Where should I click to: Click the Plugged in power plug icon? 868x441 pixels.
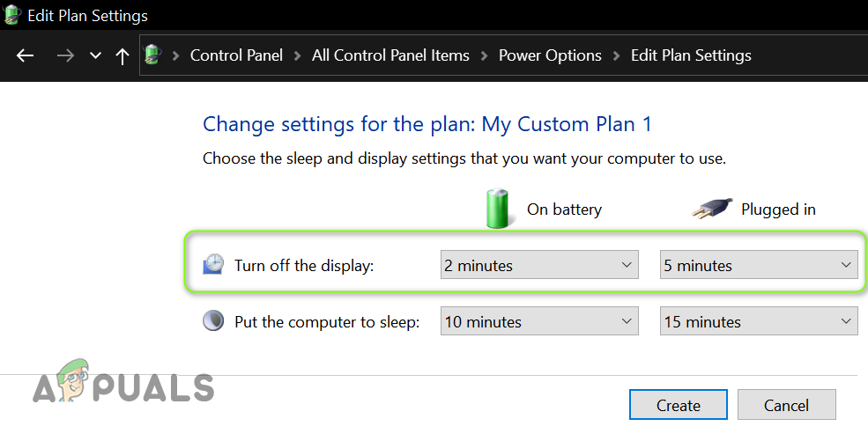coord(710,209)
